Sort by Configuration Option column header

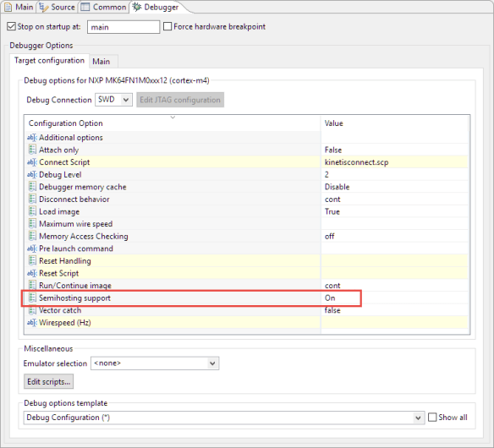coord(172,123)
